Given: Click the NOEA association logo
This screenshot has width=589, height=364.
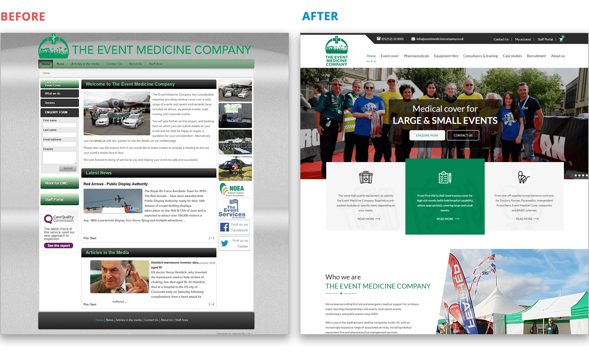Looking at the screenshot, I should [x=234, y=189].
